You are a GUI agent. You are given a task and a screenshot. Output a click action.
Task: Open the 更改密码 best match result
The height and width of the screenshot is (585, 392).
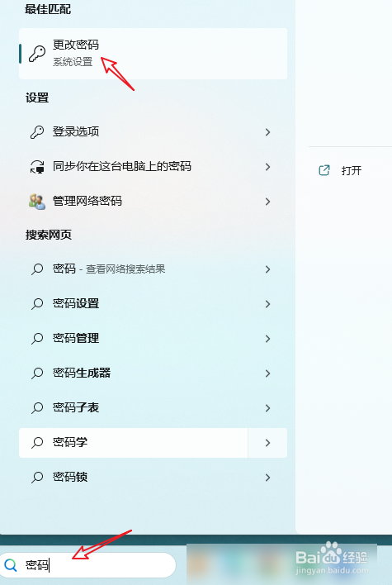[x=153, y=54]
